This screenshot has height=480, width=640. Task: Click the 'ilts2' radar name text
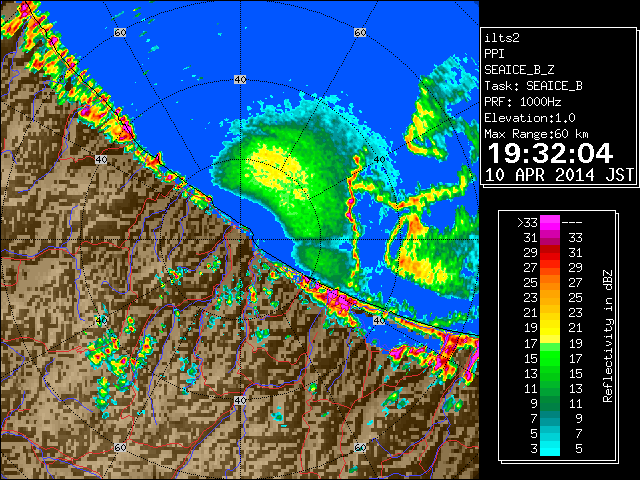click(502, 38)
